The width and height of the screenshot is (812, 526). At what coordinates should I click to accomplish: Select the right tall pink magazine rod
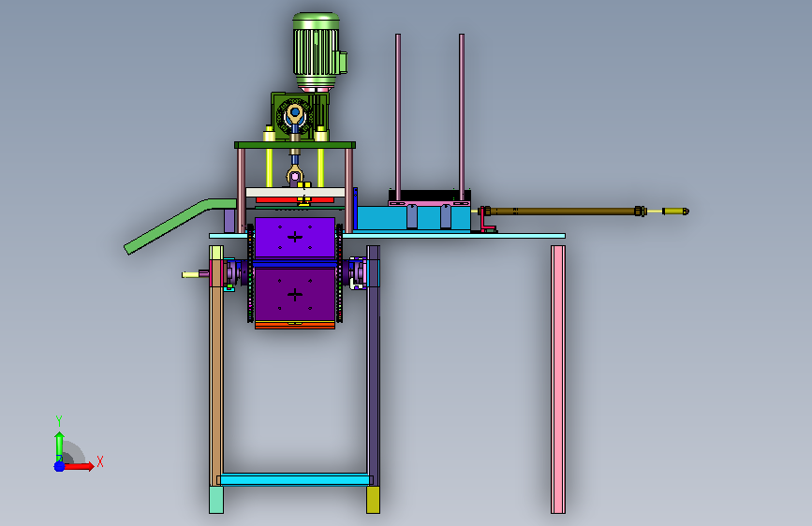pyautogui.click(x=462, y=118)
